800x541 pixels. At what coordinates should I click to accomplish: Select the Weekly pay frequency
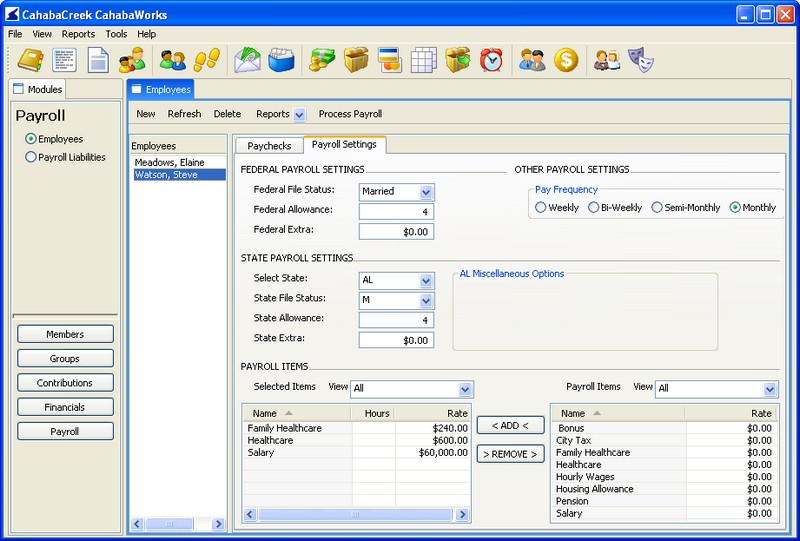pos(541,208)
